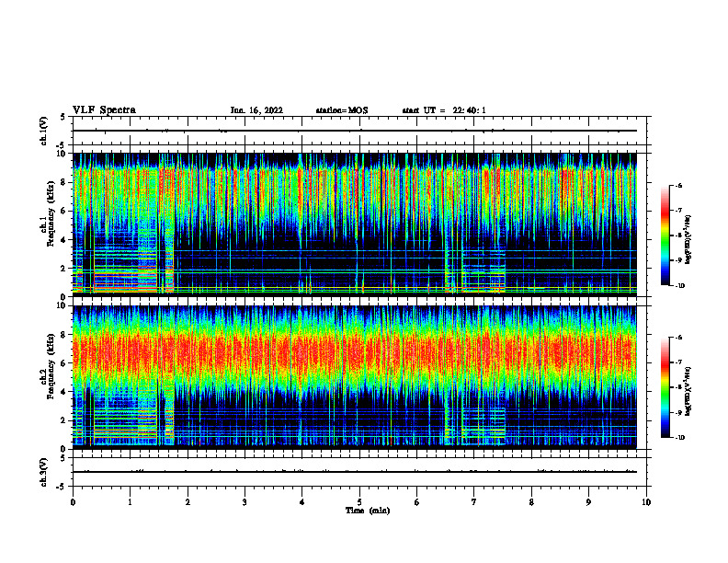The width and height of the screenshot is (728, 563).
Task: Click the "10" tick on the Time axis
Action: pos(646,502)
